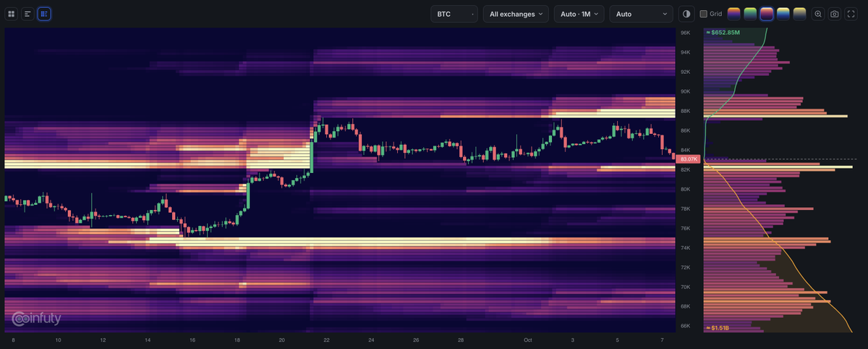Image resolution: width=868 pixels, height=349 pixels.
Task: Choose the purple-to-orange color theme swatch
Action: tap(734, 14)
